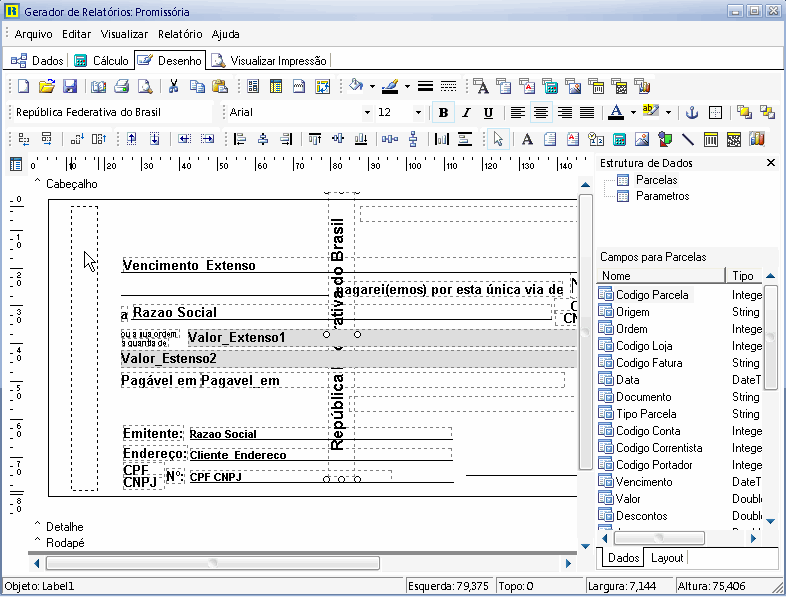This screenshot has height=599, width=787.
Task: Toggle Bold formatting
Action: pos(443,112)
